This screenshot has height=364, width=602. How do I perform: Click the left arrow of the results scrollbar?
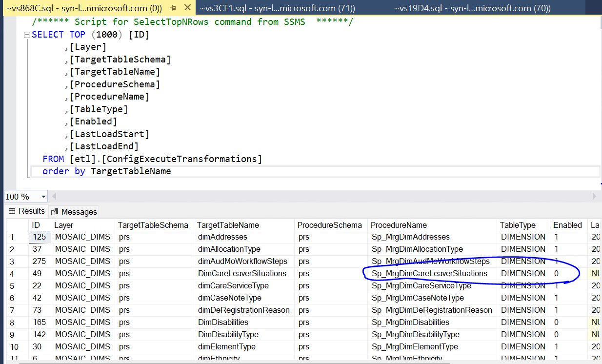click(54, 196)
